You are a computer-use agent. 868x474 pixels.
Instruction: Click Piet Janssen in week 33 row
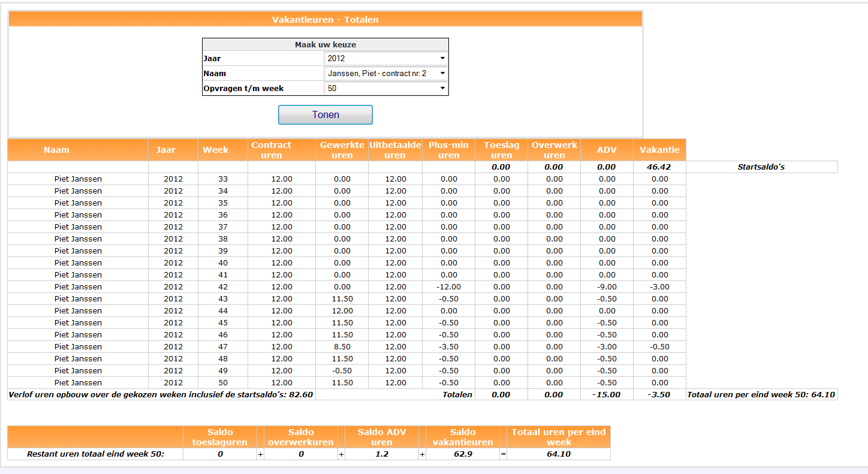coord(78,179)
